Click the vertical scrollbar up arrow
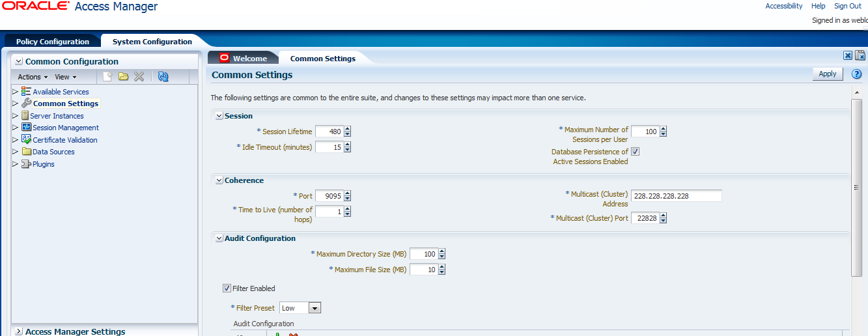868x336 pixels. (857, 93)
